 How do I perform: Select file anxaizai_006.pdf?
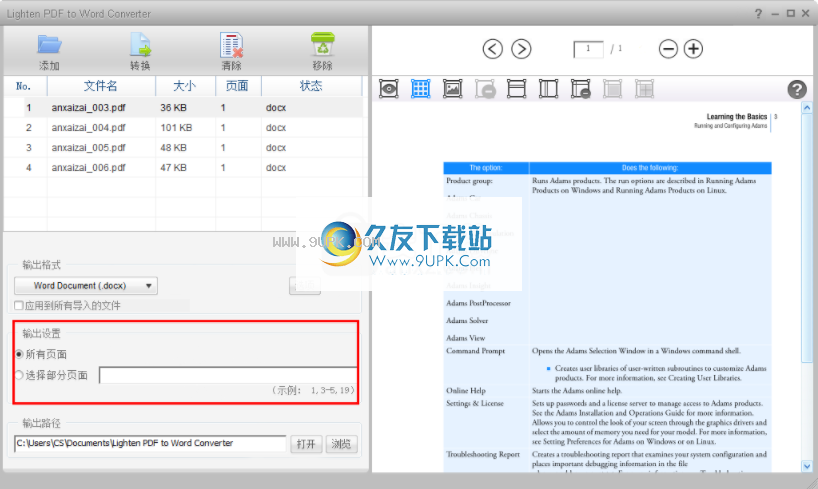tap(89, 168)
